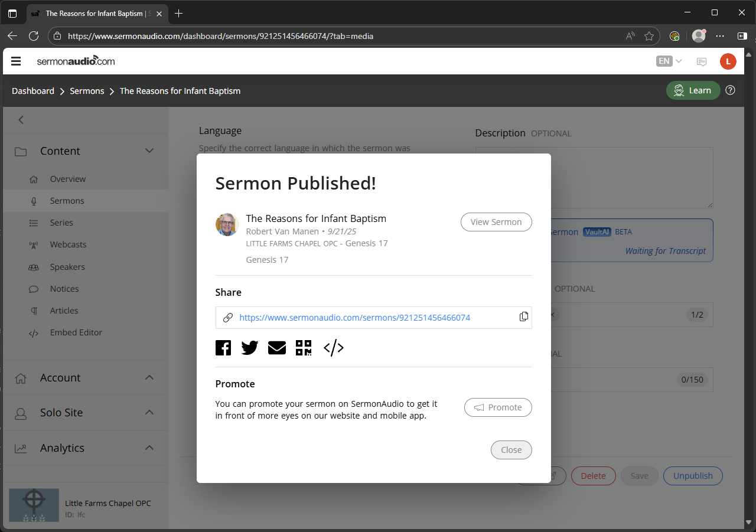Click the Learn button
This screenshot has width=756, height=532.
693,90
